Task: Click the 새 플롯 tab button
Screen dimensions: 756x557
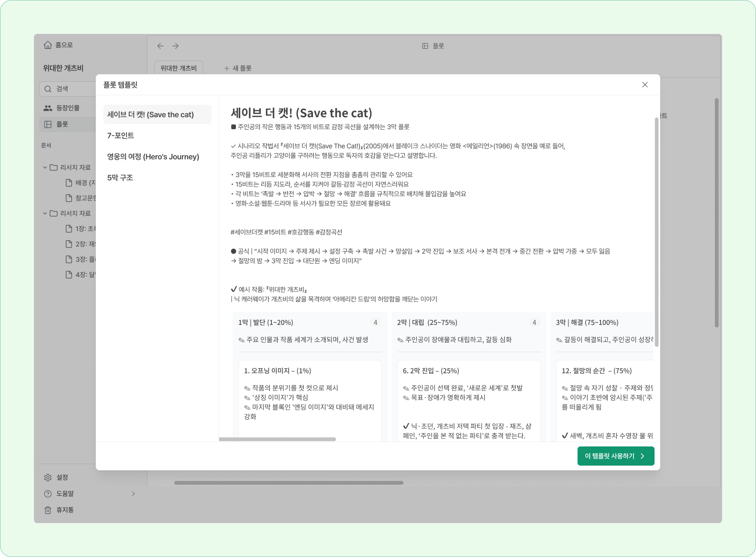Action: pyautogui.click(x=238, y=68)
